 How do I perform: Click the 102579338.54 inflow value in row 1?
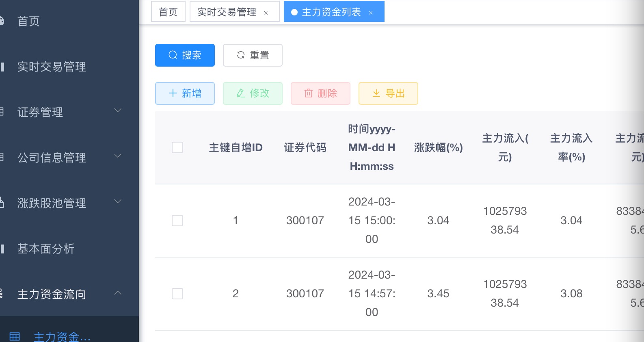pos(505,221)
